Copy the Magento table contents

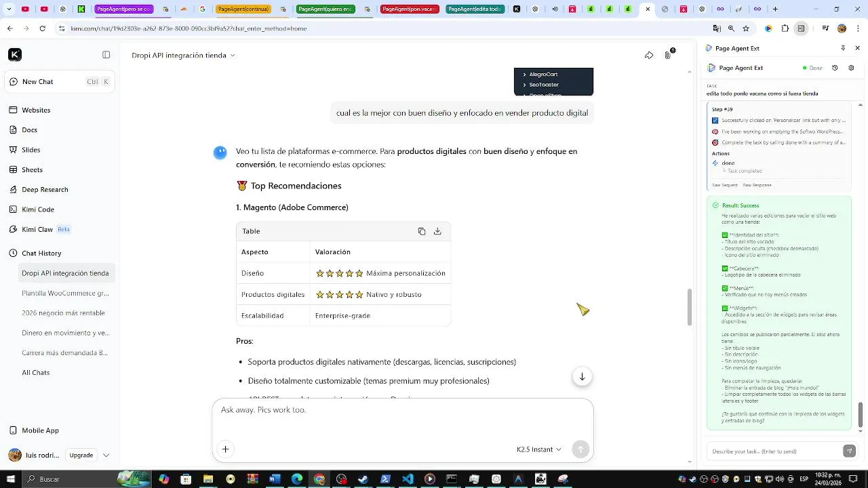click(422, 231)
